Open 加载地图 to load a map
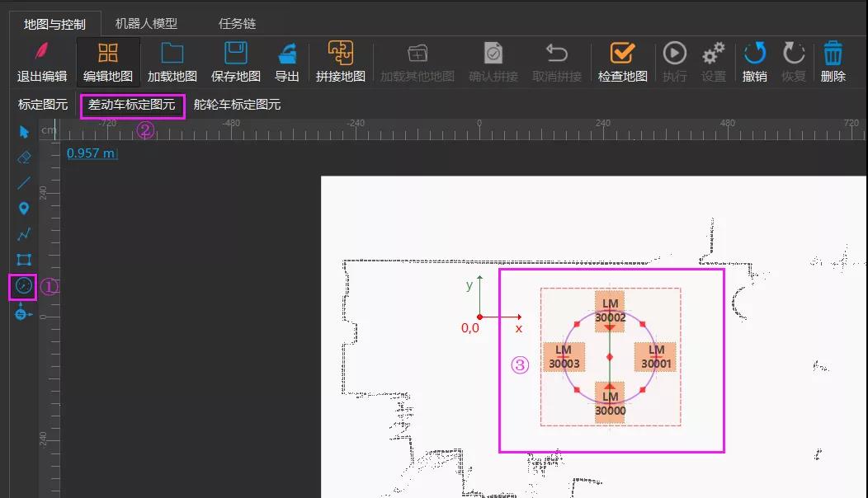The height and width of the screenshot is (498, 868). (172, 63)
